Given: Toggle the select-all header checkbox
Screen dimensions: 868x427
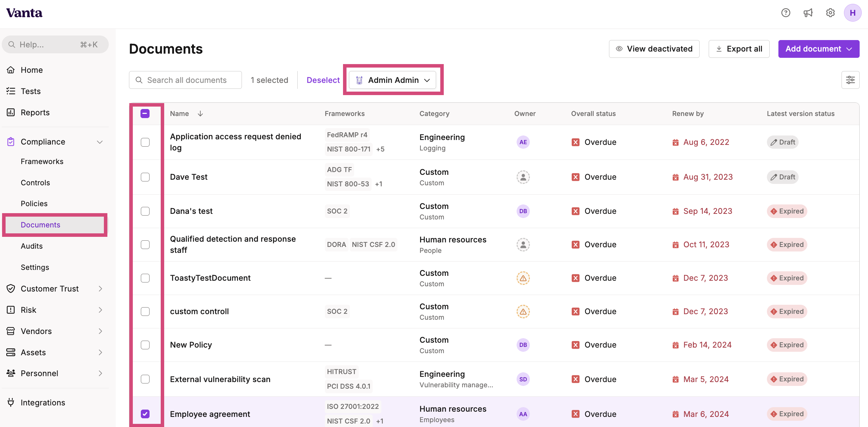Looking at the screenshot, I should click(x=145, y=114).
